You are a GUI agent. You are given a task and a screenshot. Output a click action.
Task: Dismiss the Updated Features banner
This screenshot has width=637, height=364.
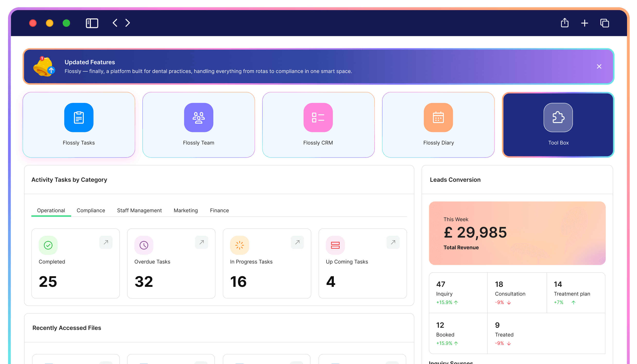[x=599, y=66]
